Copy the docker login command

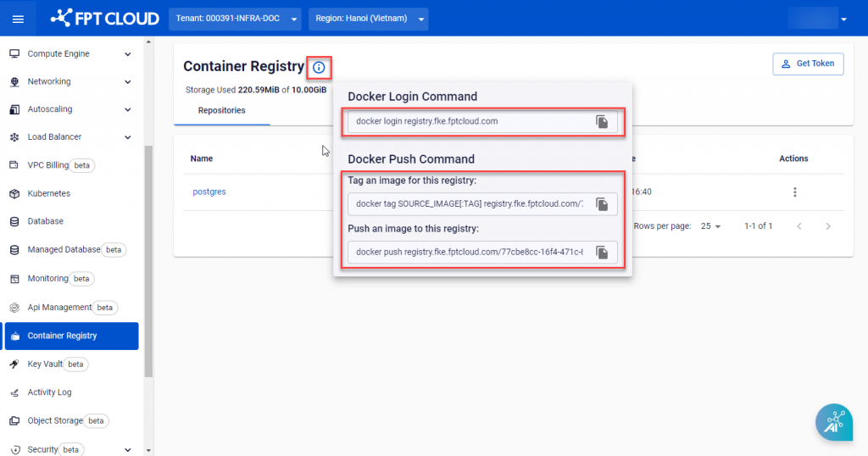click(x=602, y=122)
